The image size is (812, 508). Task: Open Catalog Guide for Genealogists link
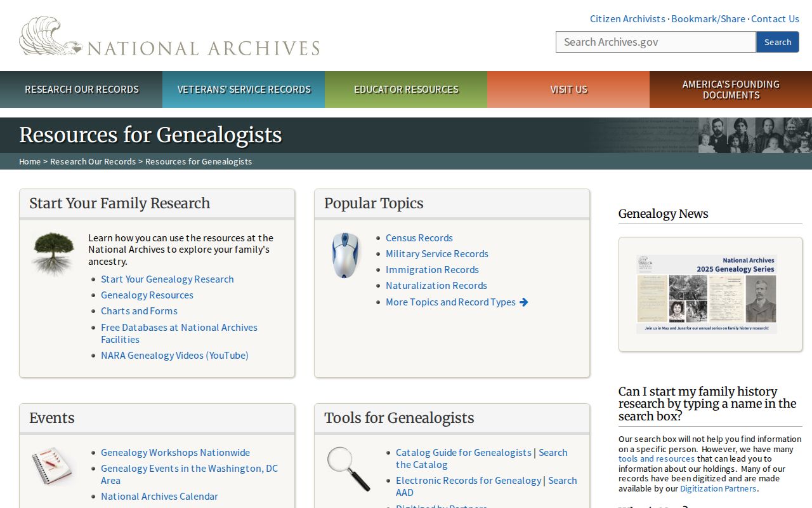point(464,452)
